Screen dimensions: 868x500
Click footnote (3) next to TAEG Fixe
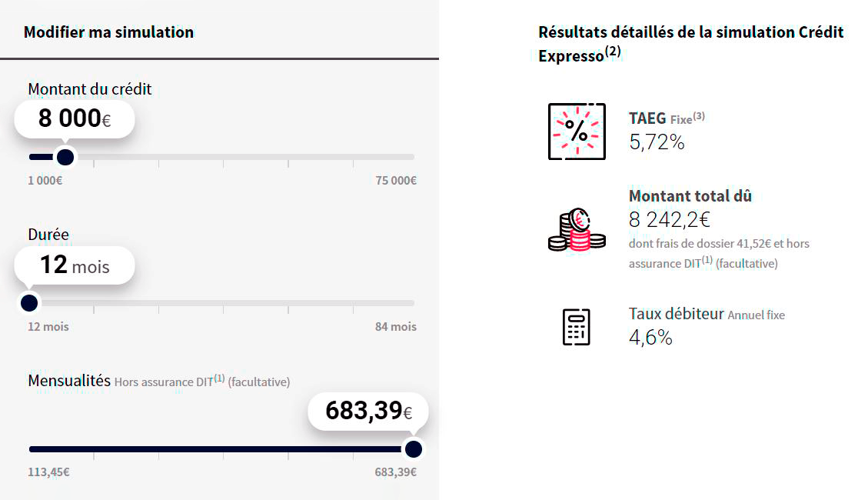click(x=699, y=115)
